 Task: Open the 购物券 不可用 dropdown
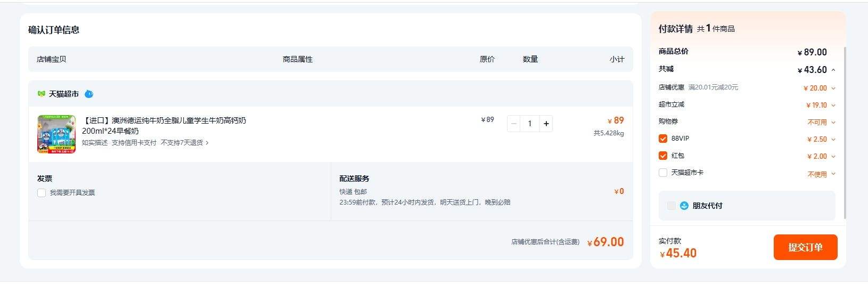(x=833, y=123)
